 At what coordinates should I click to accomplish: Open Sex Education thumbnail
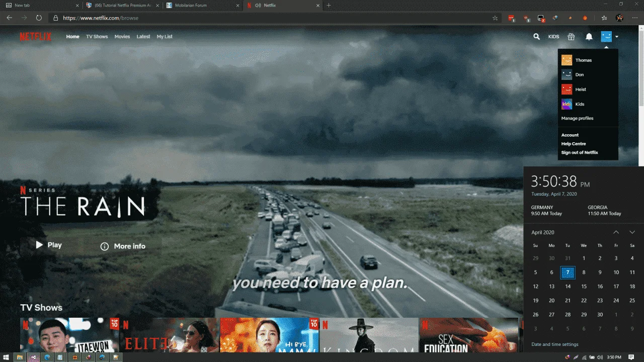469,335
